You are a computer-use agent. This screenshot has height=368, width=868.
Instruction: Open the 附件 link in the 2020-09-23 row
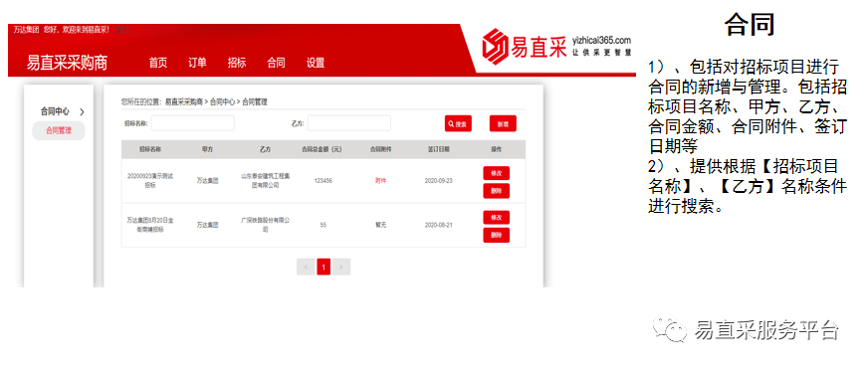380,180
